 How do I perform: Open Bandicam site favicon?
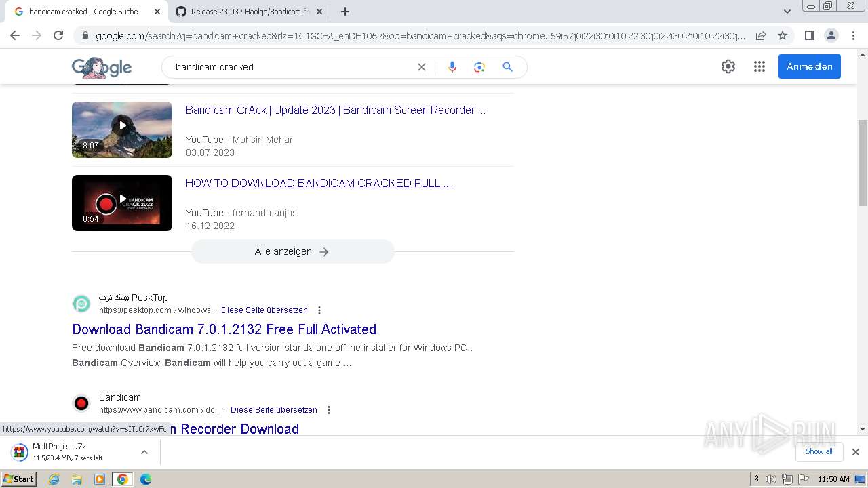coord(81,403)
